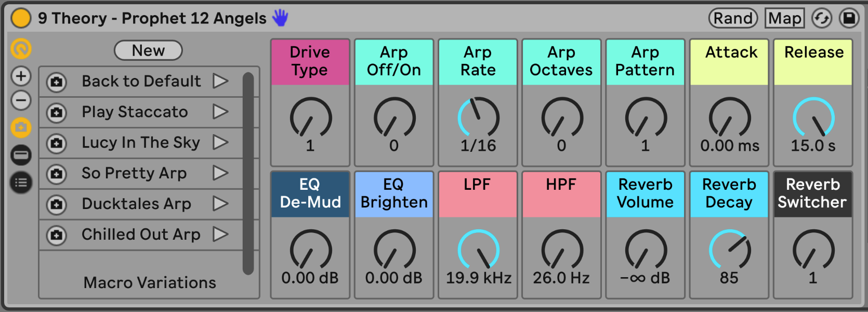Launch Lucy In The Sky variation
The image size is (868, 312).
pos(220,142)
